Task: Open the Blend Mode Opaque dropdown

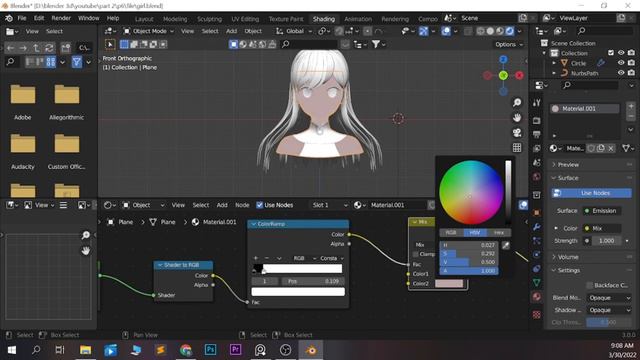Action: pos(609,298)
